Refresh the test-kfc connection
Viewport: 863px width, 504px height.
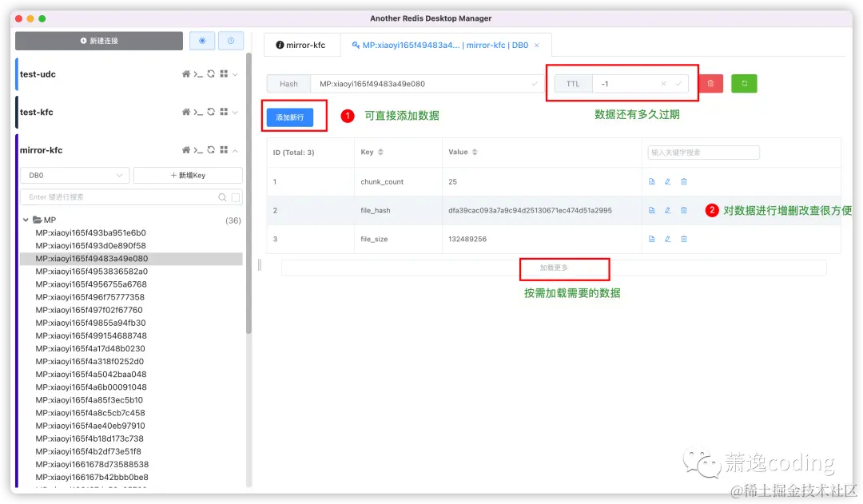211,112
